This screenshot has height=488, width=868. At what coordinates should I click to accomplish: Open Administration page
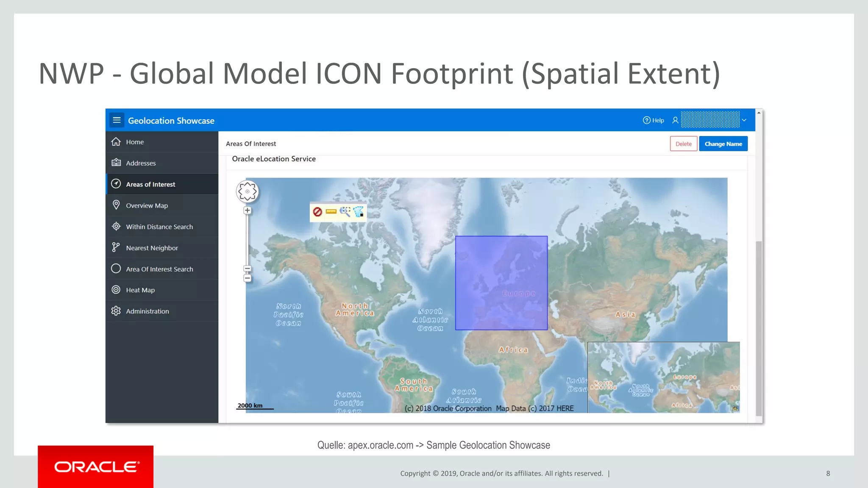coord(162,311)
